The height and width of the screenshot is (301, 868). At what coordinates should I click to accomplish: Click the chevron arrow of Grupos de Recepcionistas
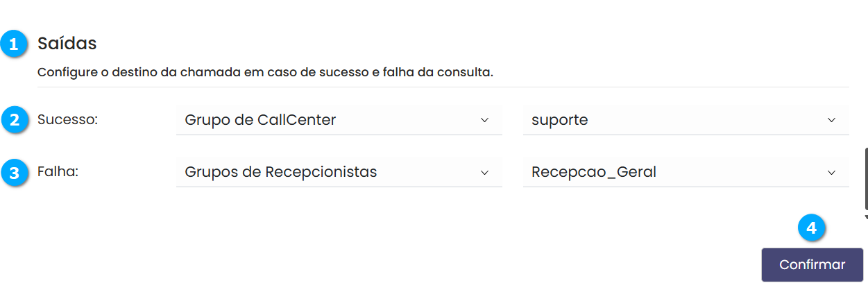click(484, 172)
